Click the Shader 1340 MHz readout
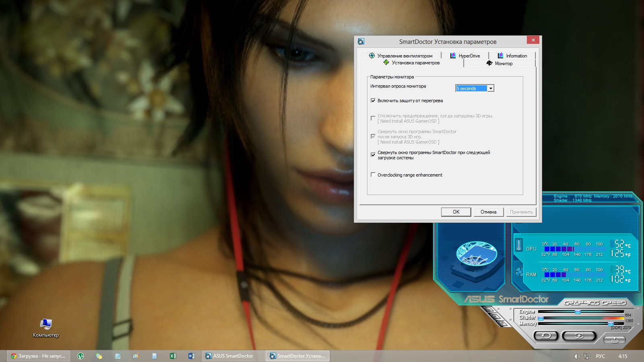This screenshot has width=644, height=362. [x=573, y=200]
